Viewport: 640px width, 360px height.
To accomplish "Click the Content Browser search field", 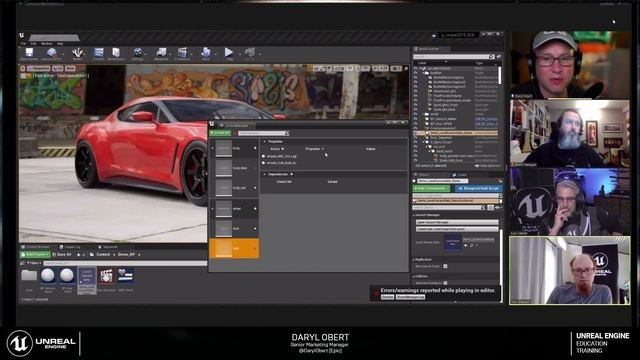I will click(124, 263).
